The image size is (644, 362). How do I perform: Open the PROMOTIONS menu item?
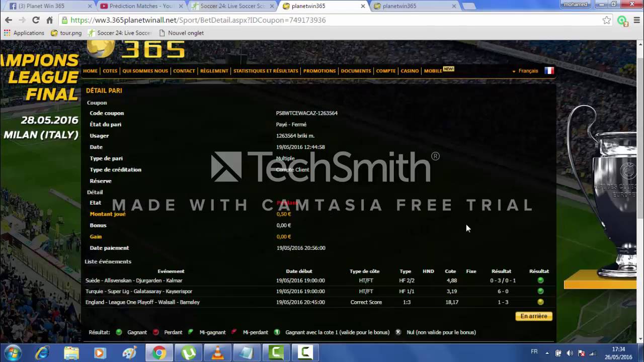319,71
